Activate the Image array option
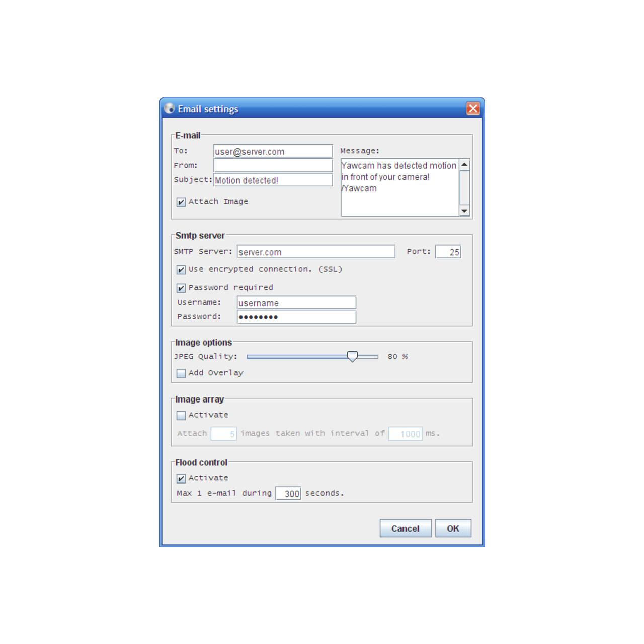Viewport: 644px width, 644px height. pos(181,416)
